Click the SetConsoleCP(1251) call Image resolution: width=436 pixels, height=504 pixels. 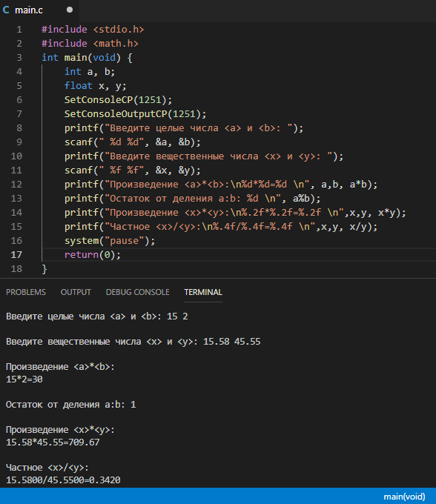coord(119,100)
